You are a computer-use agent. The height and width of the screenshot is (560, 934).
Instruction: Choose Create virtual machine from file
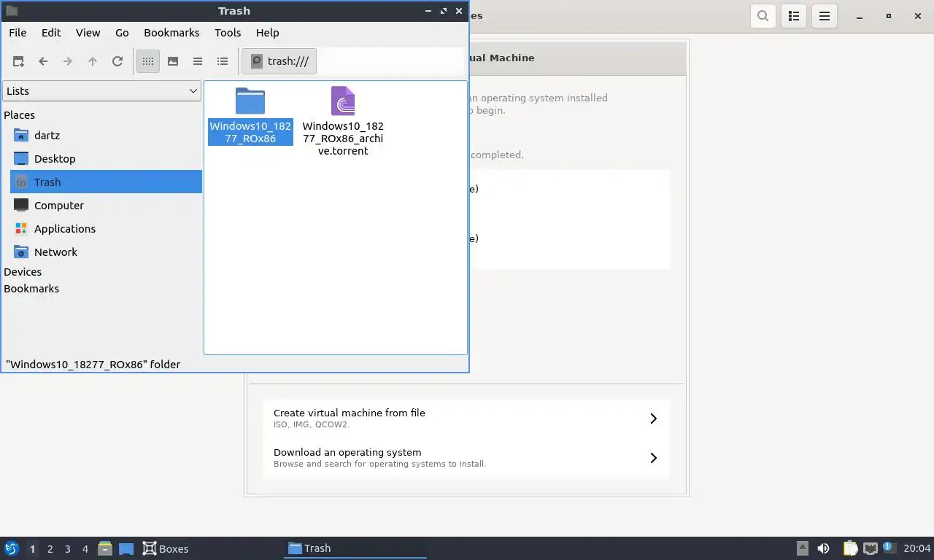point(466,419)
